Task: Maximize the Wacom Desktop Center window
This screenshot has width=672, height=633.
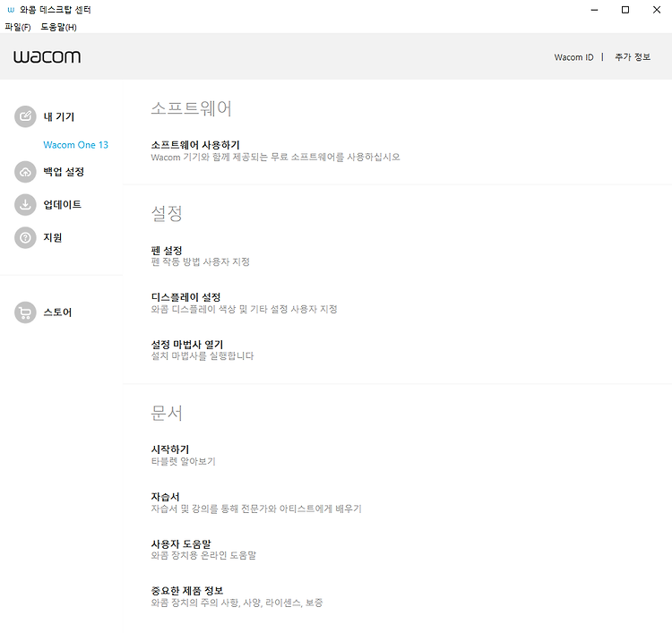Action: coord(625,10)
